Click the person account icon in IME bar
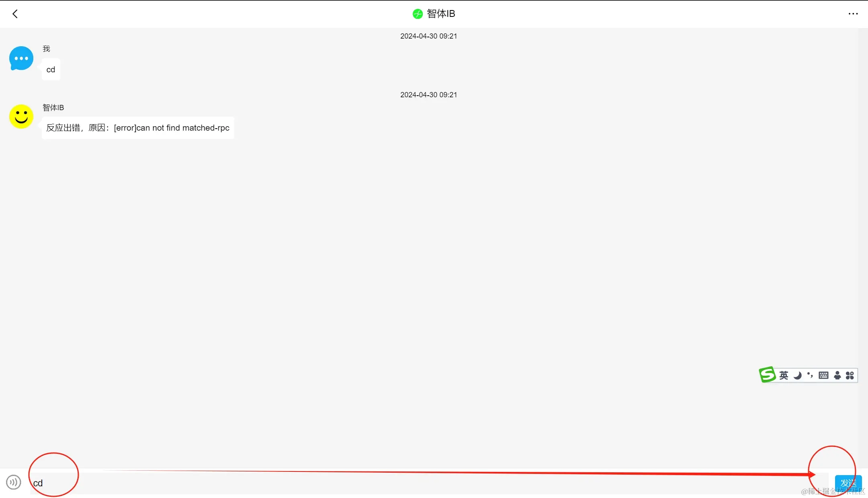This screenshot has height=498, width=868. point(837,375)
